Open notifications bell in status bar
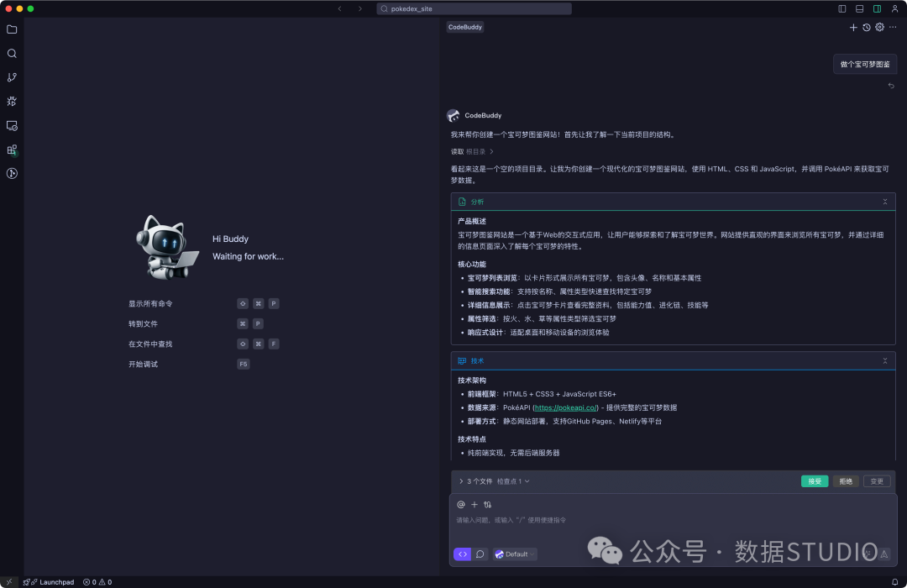This screenshot has width=907, height=588. click(x=895, y=582)
